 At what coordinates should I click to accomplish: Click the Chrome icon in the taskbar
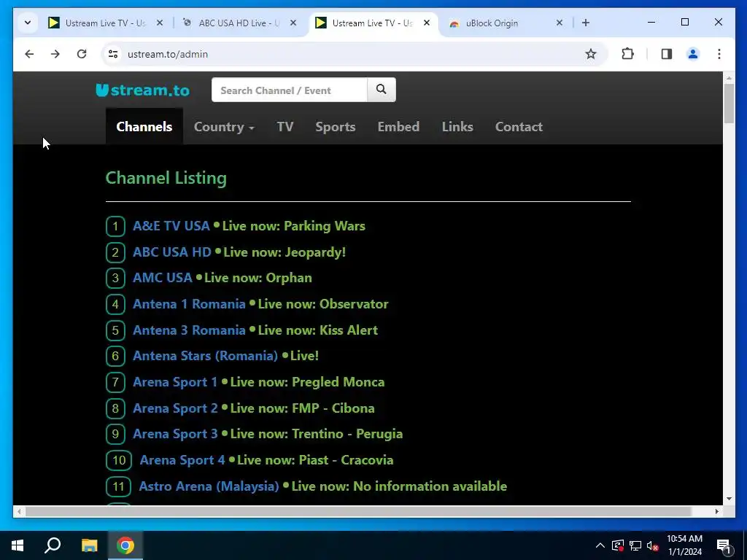coord(125,545)
